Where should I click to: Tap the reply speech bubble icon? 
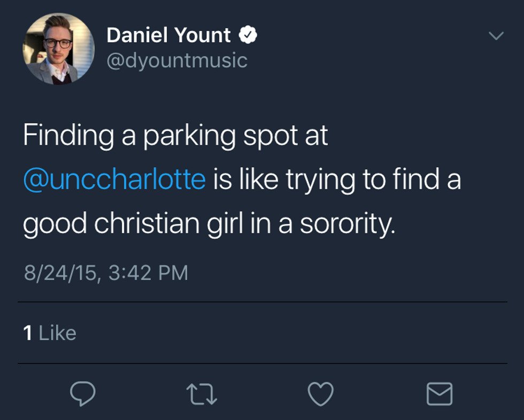tap(83, 394)
